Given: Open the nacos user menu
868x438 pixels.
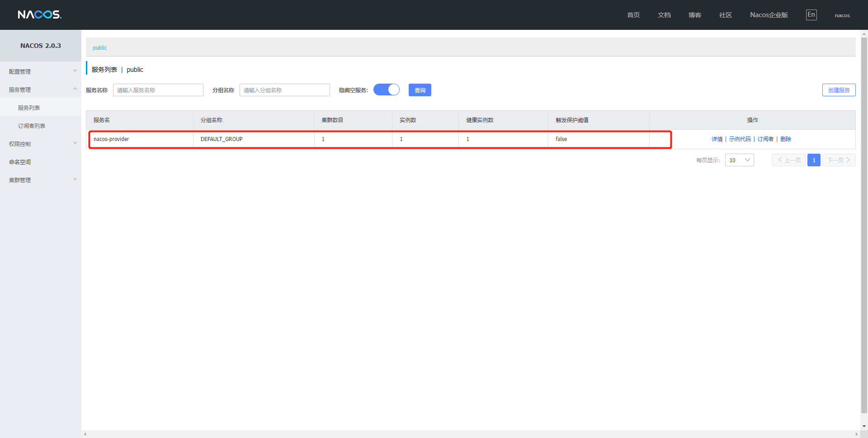Looking at the screenshot, I should coord(842,15).
